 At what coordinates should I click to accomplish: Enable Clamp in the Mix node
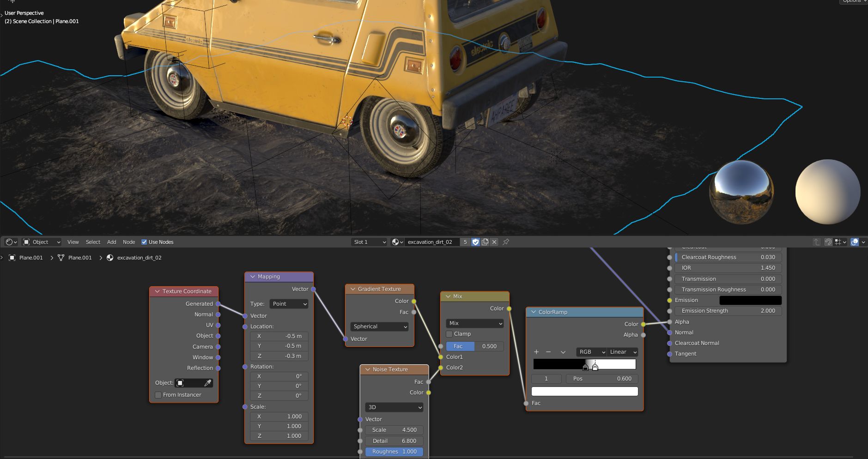click(x=449, y=334)
